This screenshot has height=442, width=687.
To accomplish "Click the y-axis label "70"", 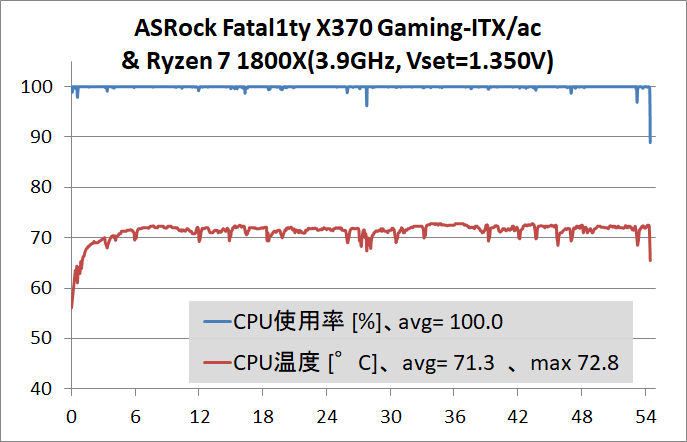I will coord(41,238).
